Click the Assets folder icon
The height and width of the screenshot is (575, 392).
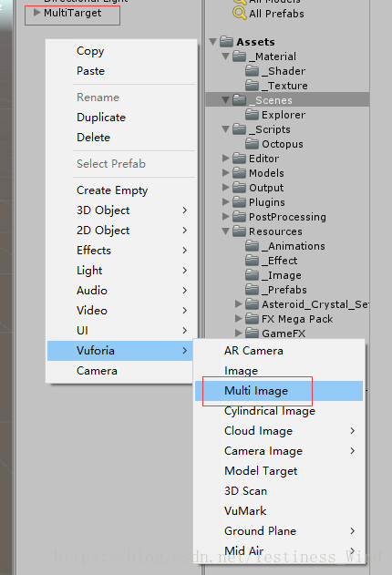pyautogui.click(x=226, y=41)
